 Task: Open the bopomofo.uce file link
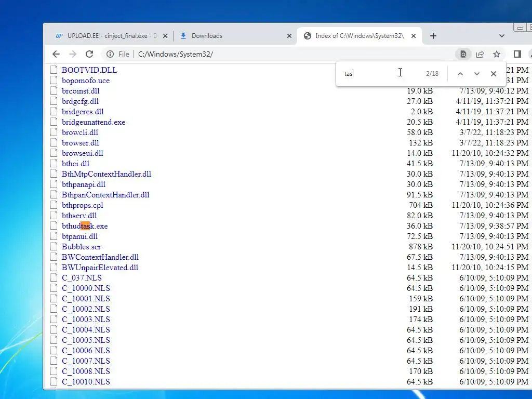point(86,81)
